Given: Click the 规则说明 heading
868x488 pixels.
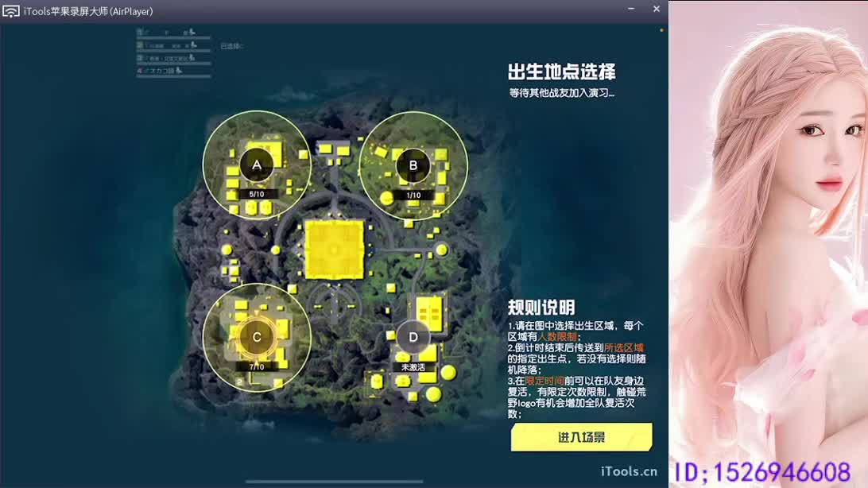Looking at the screenshot, I should click(541, 307).
